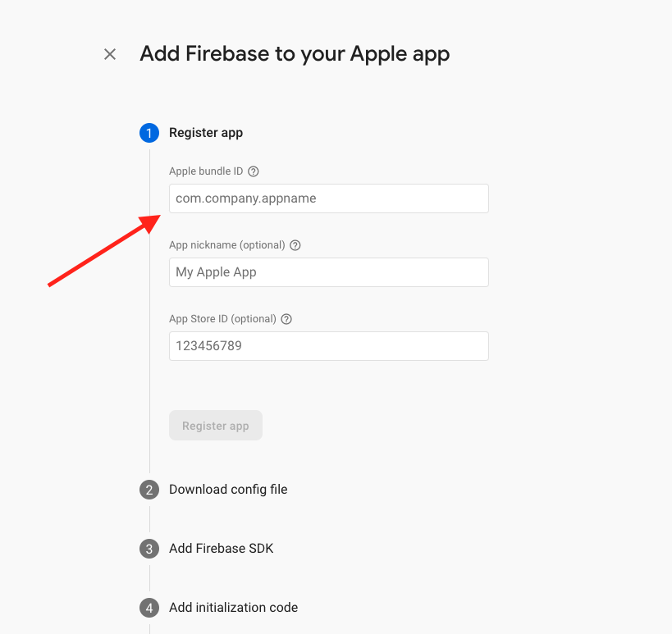
Task: Open help tooltip for App nickname
Action: click(295, 245)
